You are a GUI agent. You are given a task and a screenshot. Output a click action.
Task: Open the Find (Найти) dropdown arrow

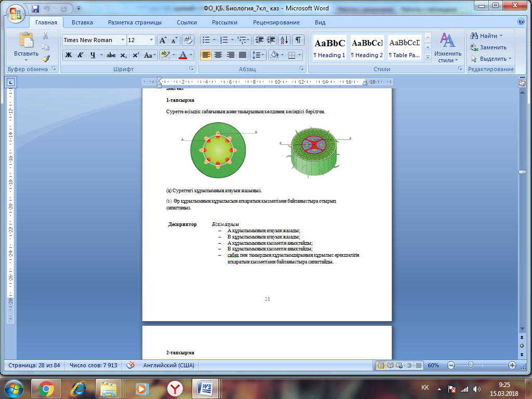tap(501, 36)
